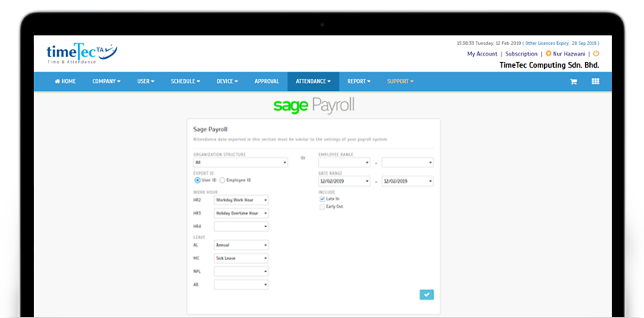This screenshot has height=318, width=644.
Task: Open the SUPPORT menu
Action: (x=400, y=81)
